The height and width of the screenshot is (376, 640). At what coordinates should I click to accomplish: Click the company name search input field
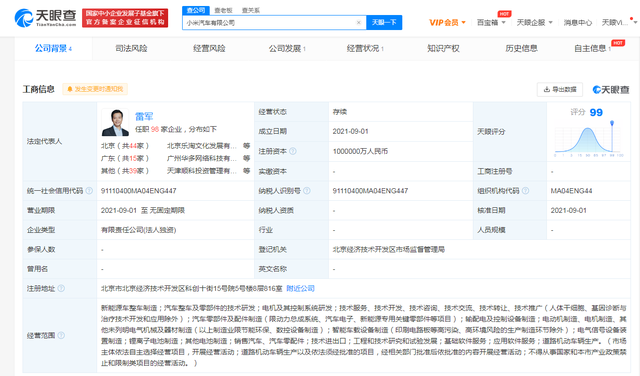coord(269,22)
